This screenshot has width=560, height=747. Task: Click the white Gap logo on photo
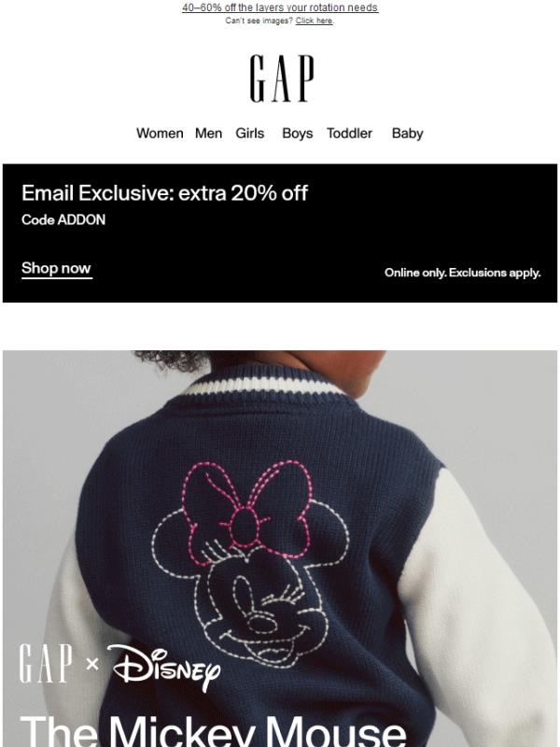[46, 663]
